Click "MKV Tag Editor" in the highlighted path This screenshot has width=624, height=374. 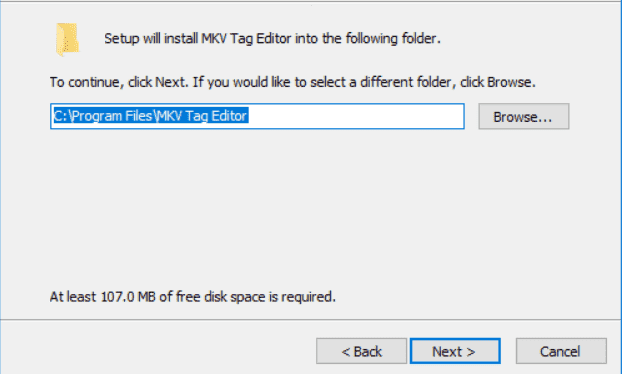point(203,116)
